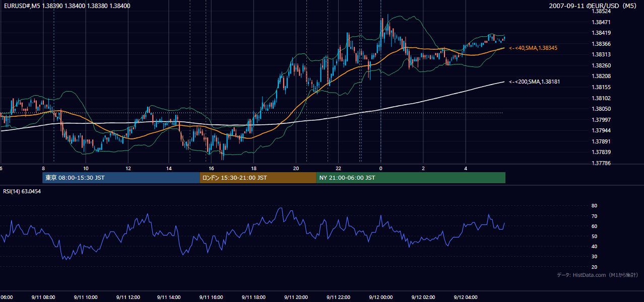Click the 9/12 02:00 time axis label
The image size is (644, 302).
tap(423, 297)
